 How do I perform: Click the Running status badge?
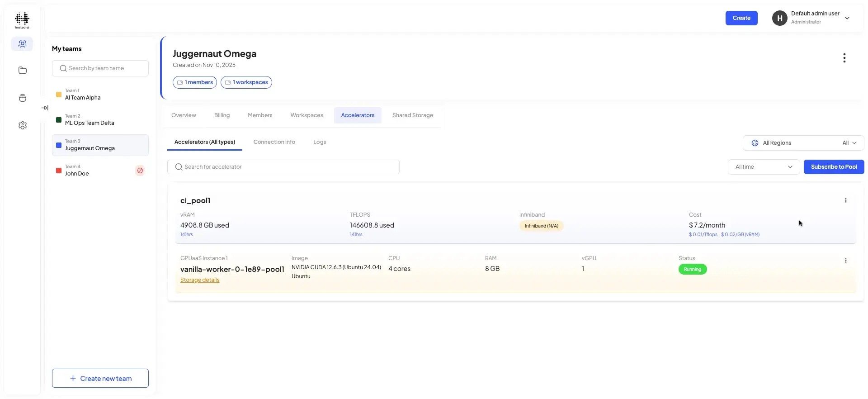[x=693, y=269]
